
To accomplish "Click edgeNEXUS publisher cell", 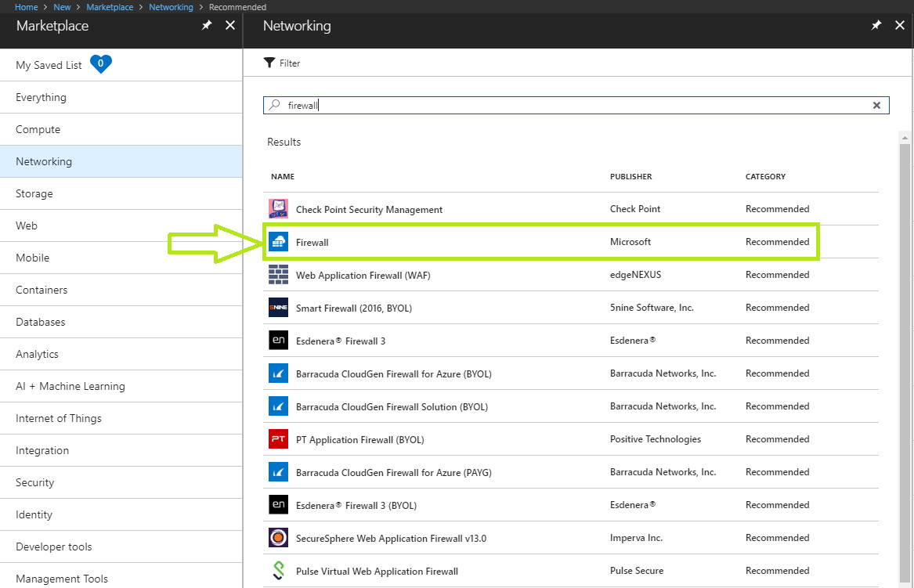I will click(635, 275).
